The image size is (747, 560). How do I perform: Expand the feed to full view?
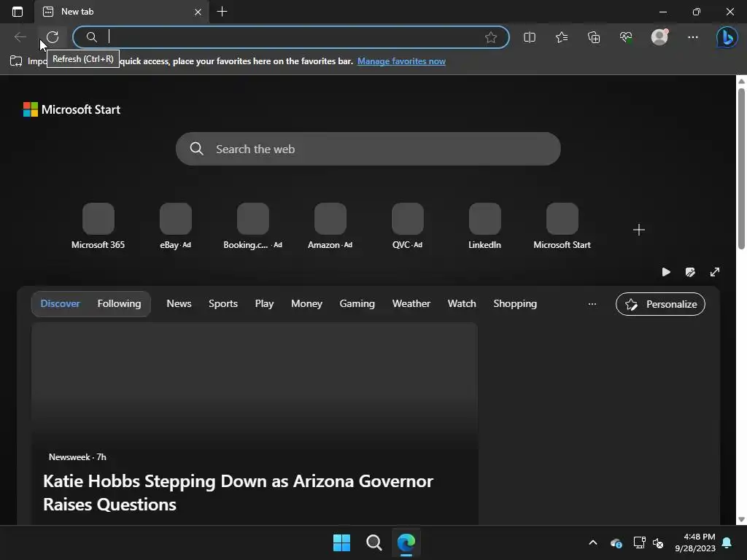[x=715, y=272]
